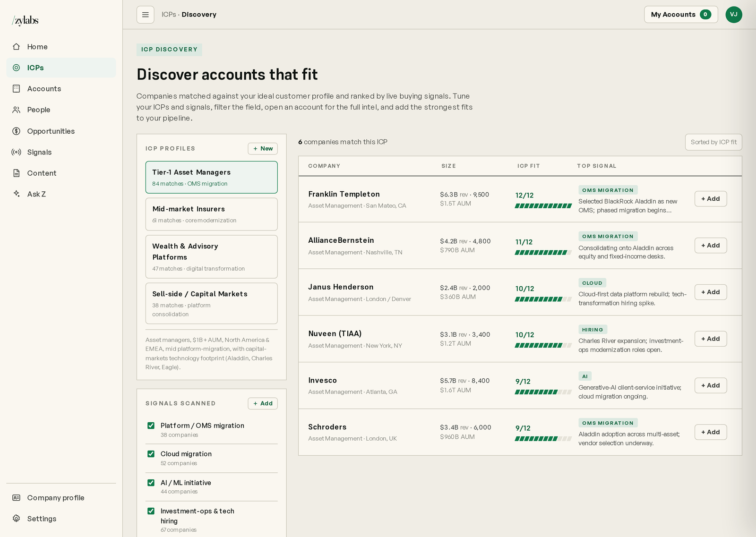This screenshot has width=756, height=537.
Task: Open Settings page
Action: [x=61, y=519]
